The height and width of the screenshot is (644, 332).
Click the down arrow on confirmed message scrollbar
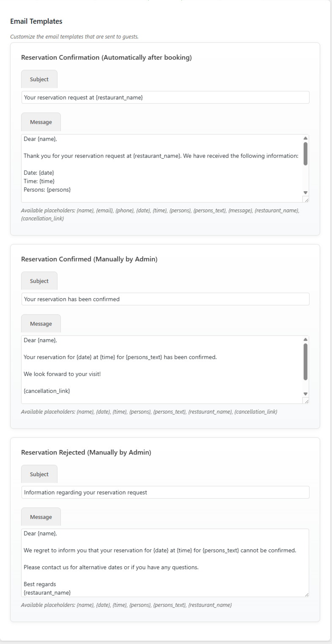coord(305,394)
